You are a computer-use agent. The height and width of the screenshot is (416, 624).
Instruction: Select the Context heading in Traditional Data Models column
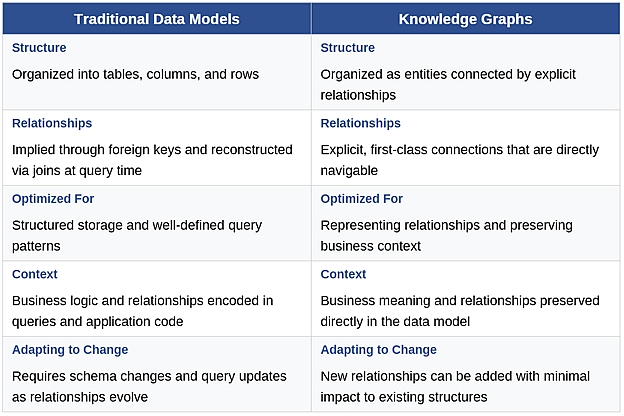(35, 274)
